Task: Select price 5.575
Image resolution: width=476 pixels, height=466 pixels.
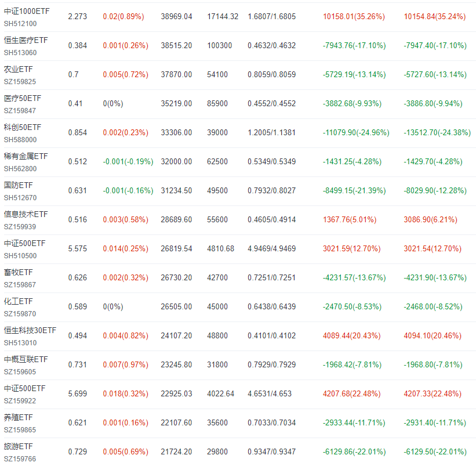Action: (x=78, y=248)
